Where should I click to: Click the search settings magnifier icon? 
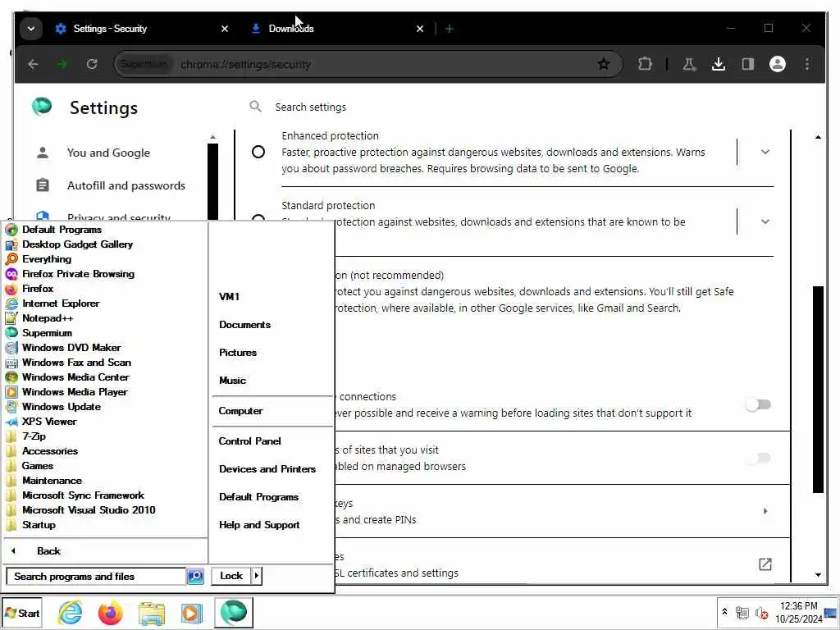click(x=256, y=107)
